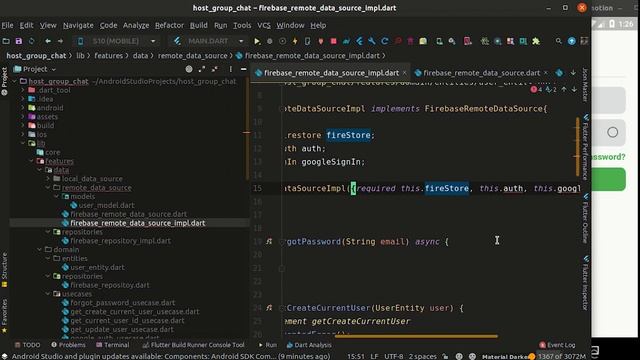This screenshot has width=640, height=360.
Task: Stop the running app with red square
Action: tap(333, 41)
